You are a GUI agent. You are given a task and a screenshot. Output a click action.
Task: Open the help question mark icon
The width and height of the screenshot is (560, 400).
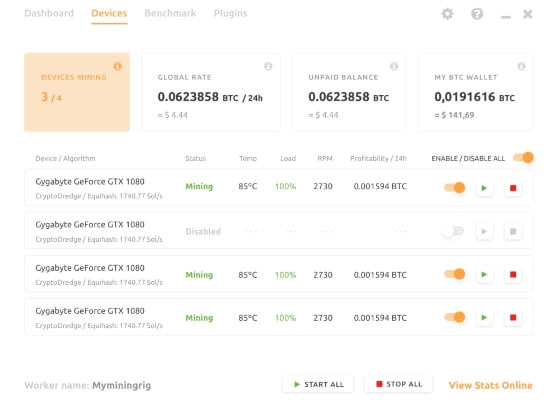477,14
